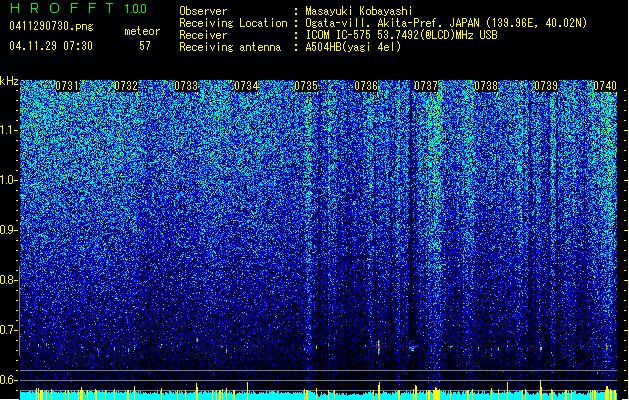Click the 0736 time marker
This screenshot has height=400, width=629.
[x=366, y=86]
